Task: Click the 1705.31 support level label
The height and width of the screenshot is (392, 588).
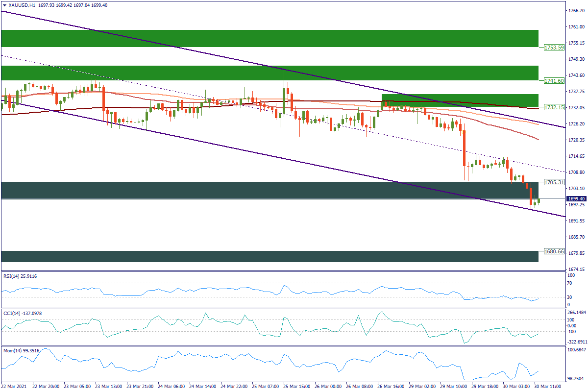Action: pos(554,182)
